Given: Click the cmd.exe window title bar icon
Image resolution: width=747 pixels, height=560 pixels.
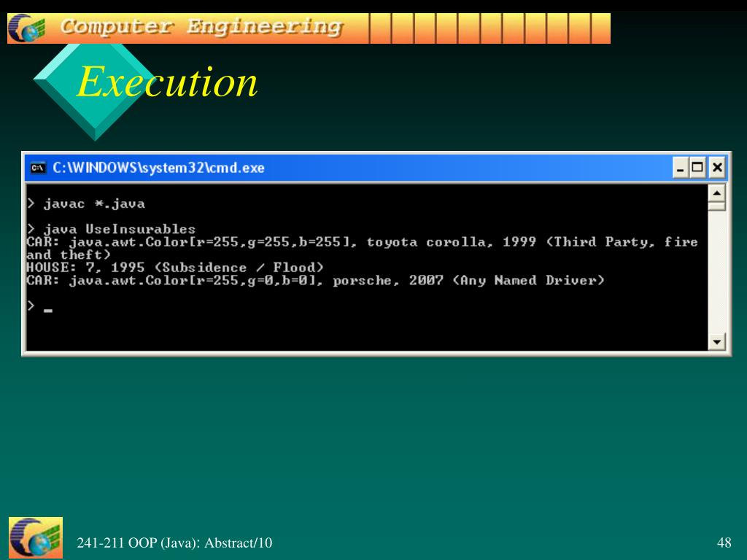Looking at the screenshot, I should (x=38, y=168).
